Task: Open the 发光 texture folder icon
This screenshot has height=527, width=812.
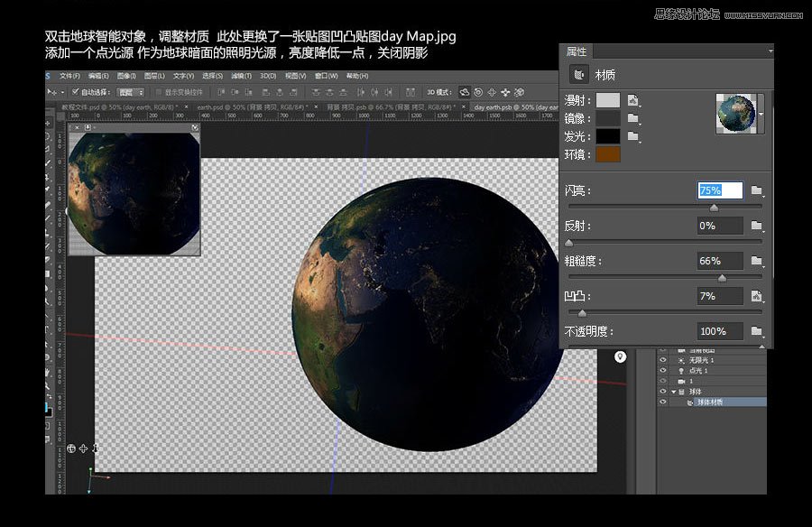Action: (x=632, y=136)
